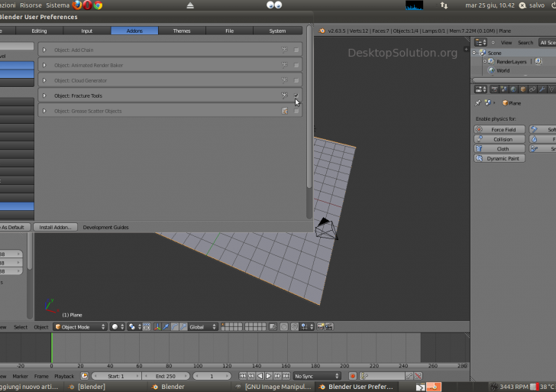Open the Global transform orientation dropdown
Screen dimensions: 556x392
click(x=202, y=327)
